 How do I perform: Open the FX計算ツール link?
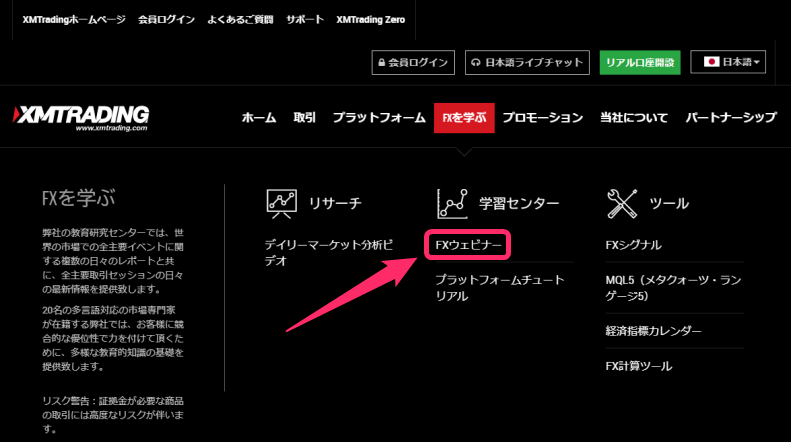pos(639,366)
